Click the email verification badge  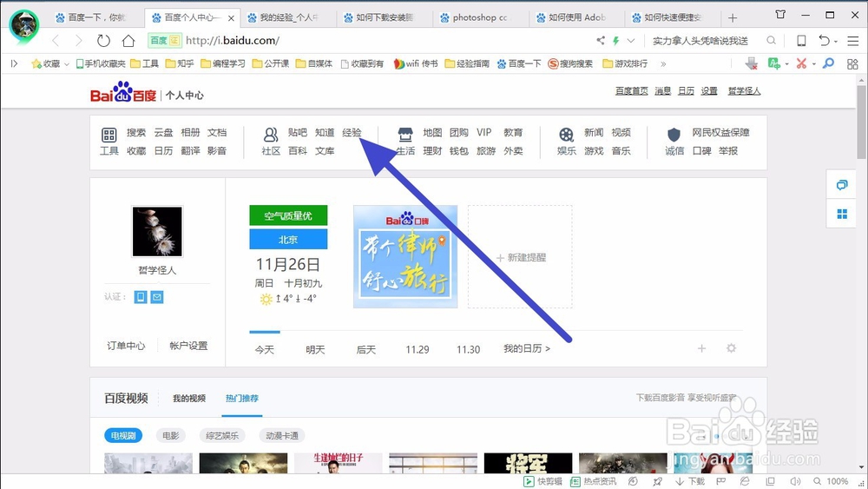[x=157, y=297]
